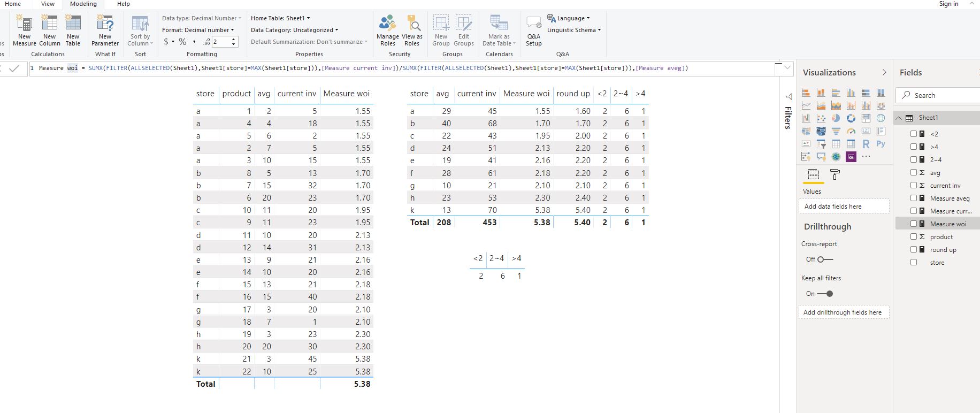Choose the funnel chart visualization
The height and width of the screenshot is (413, 980).
pos(836,131)
